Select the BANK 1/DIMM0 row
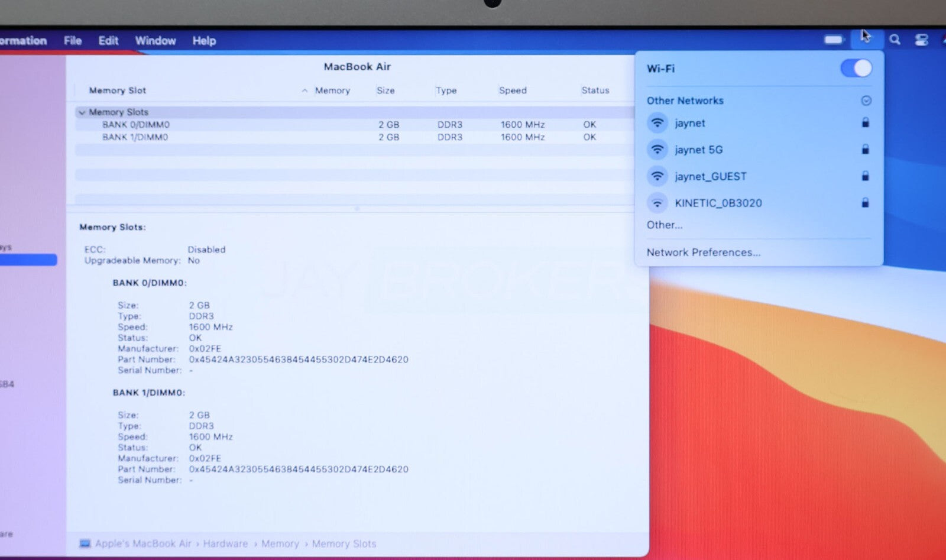 pyautogui.click(x=355, y=137)
